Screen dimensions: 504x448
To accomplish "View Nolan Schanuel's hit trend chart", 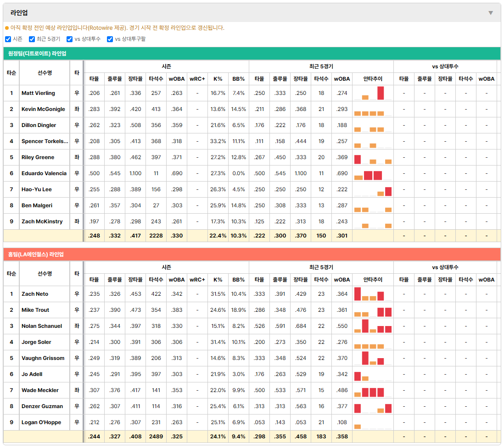I will 373,326.
